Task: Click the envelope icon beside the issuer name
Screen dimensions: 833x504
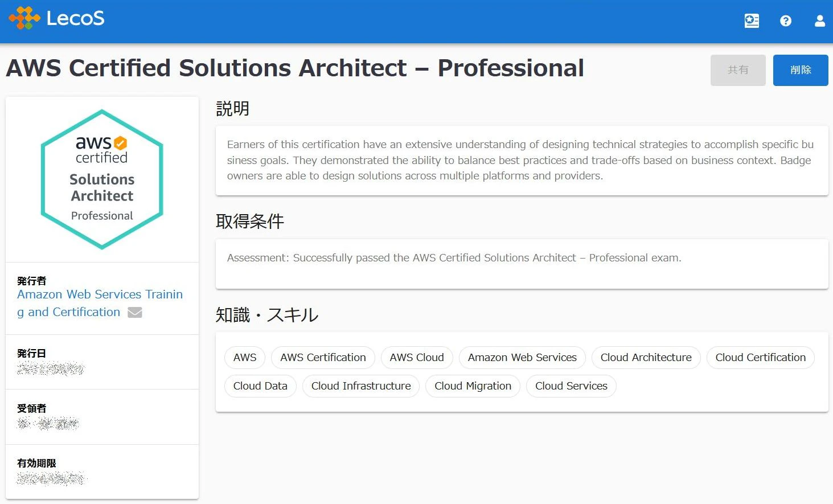Action: click(x=135, y=312)
